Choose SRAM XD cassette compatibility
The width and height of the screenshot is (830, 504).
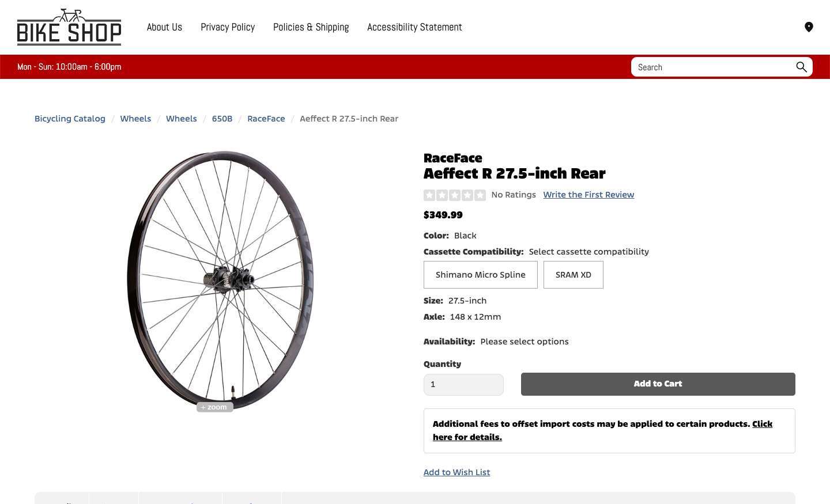pyautogui.click(x=573, y=275)
